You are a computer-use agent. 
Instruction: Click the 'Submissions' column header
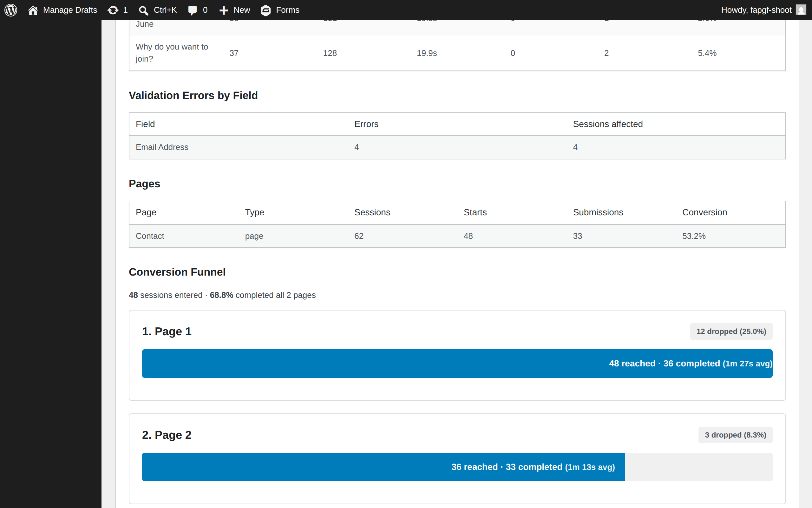click(x=598, y=212)
